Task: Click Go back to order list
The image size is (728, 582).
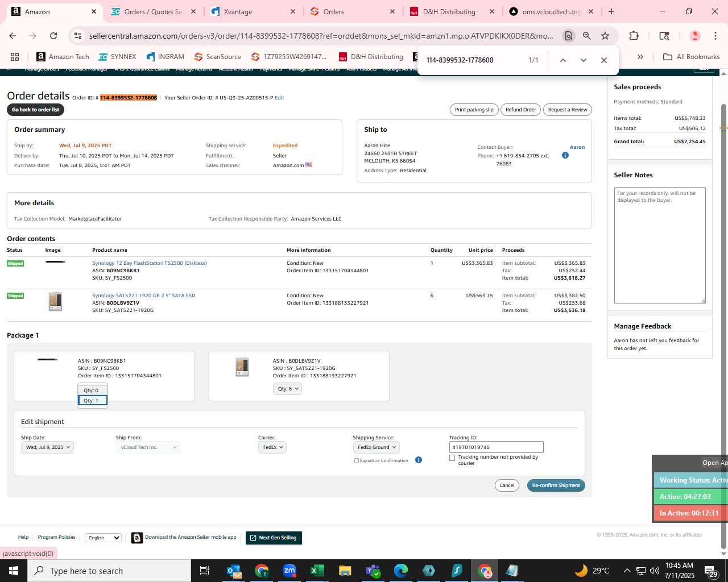Action: tap(35, 110)
